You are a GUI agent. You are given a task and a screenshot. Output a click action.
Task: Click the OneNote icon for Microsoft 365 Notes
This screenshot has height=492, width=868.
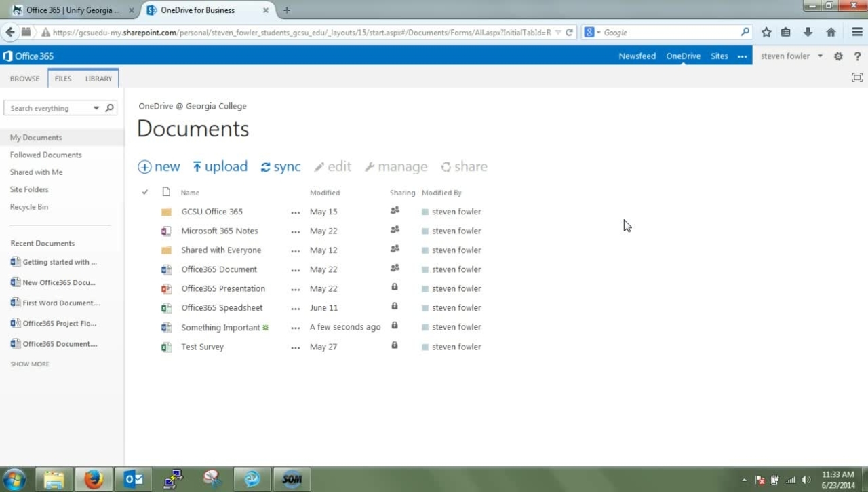coord(166,231)
